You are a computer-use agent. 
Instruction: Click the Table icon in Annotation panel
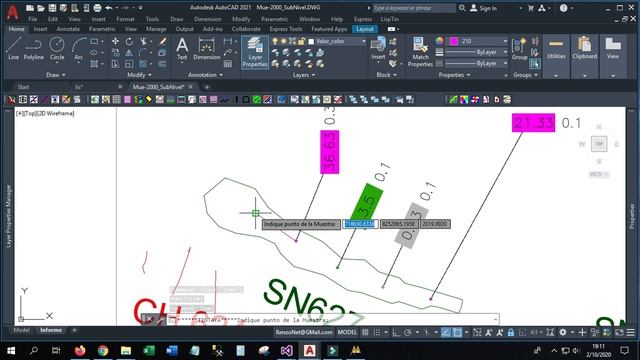tap(228, 64)
